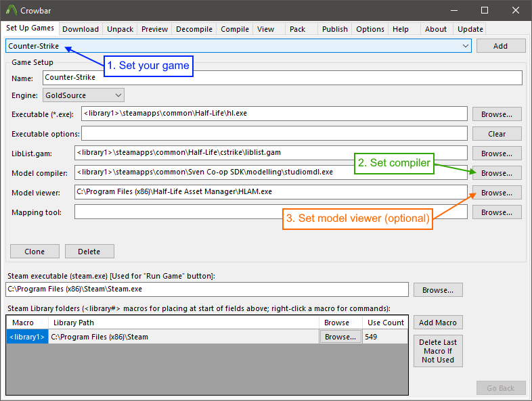Click the greyed Go Back button
Viewport: 532px width, 401px height.
(x=501, y=388)
